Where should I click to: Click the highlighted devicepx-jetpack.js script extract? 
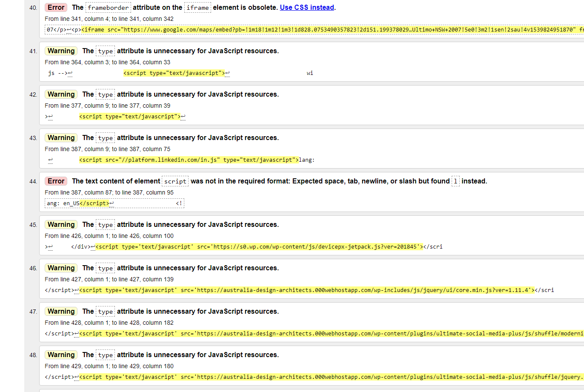click(x=259, y=247)
